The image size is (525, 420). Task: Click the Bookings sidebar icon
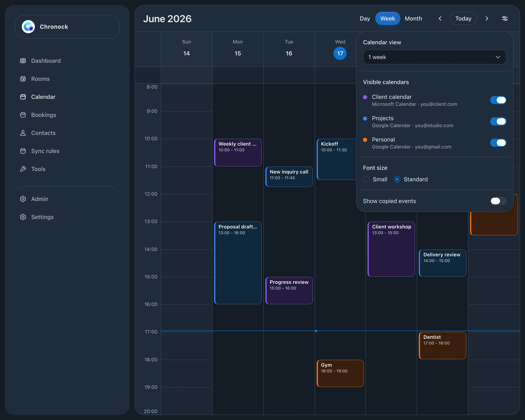23,115
